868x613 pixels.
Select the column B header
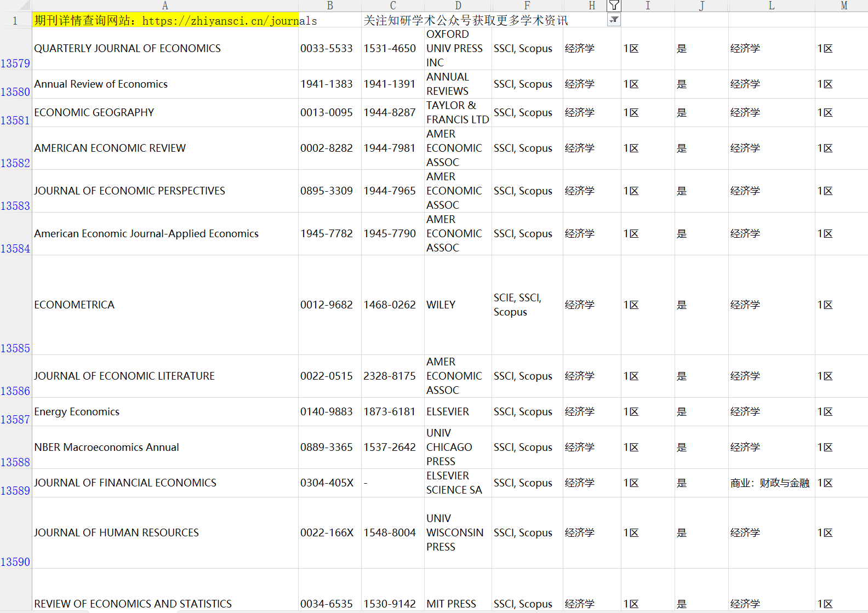(x=330, y=5)
